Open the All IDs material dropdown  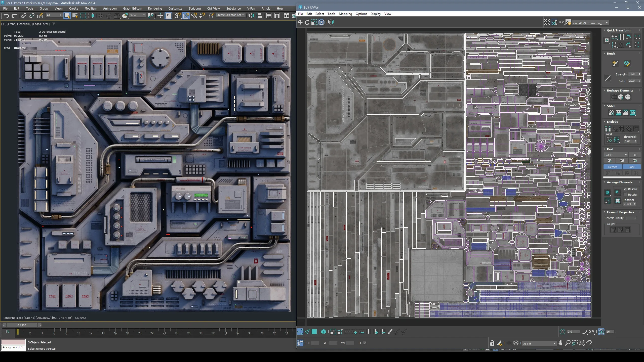tap(539, 344)
